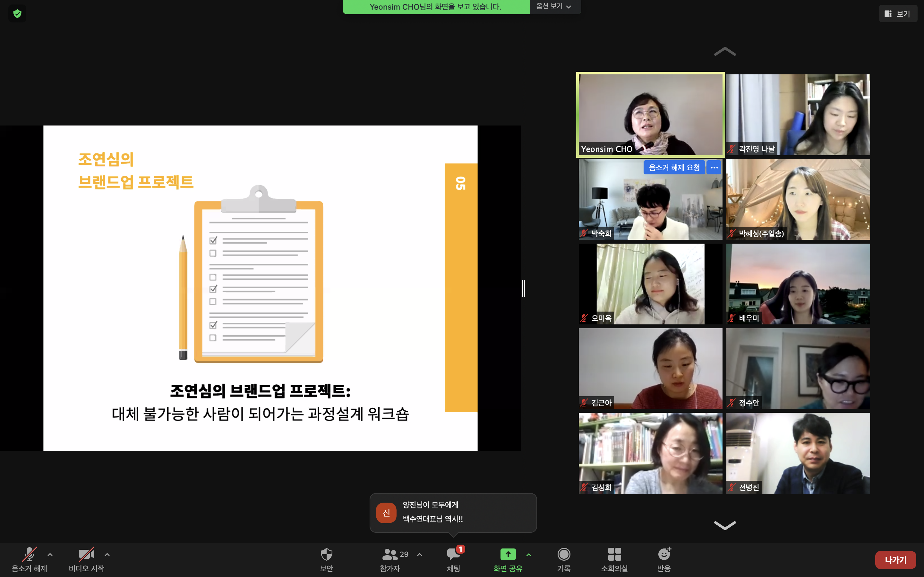Screen dimensions: 924x577
Task: Open Breakout Rooms (소회의실) icon
Action: (x=614, y=554)
